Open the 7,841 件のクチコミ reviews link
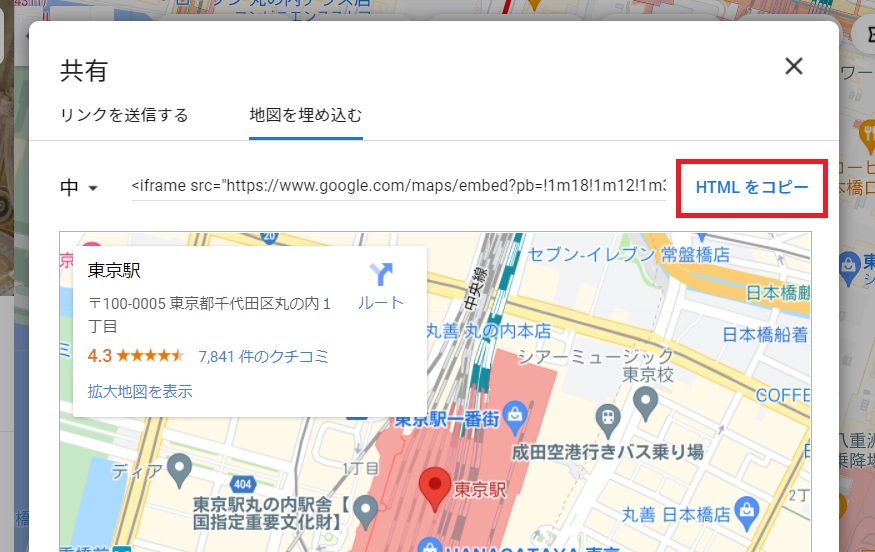Viewport: 875px width, 552px height. point(263,356)
